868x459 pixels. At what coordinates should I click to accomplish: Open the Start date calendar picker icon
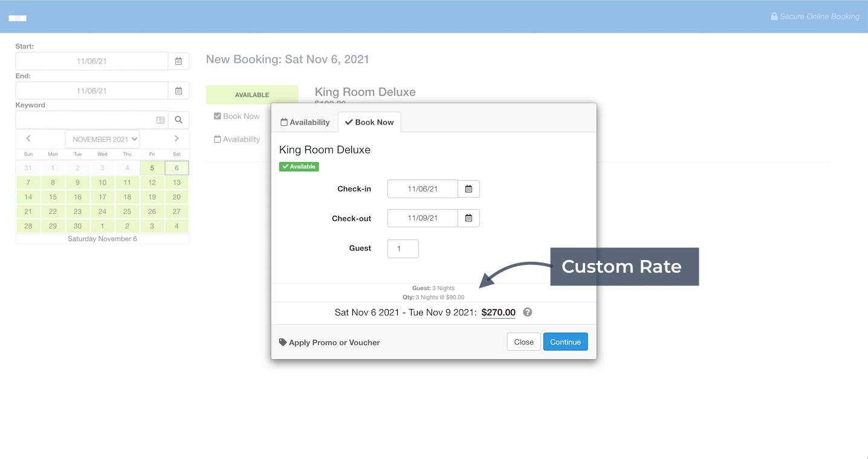pyautogui.click(x=178, y=61)
